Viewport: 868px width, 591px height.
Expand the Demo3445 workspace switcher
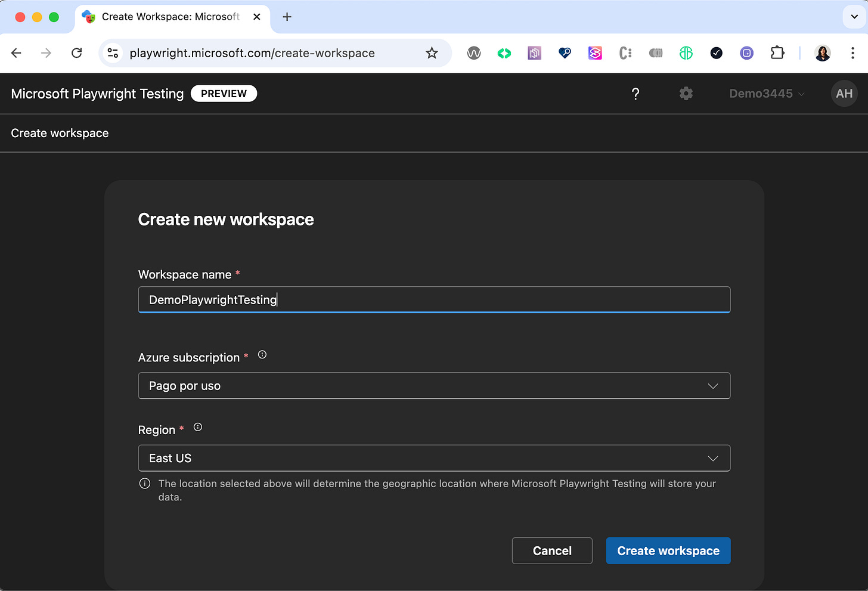click(767, 94)
